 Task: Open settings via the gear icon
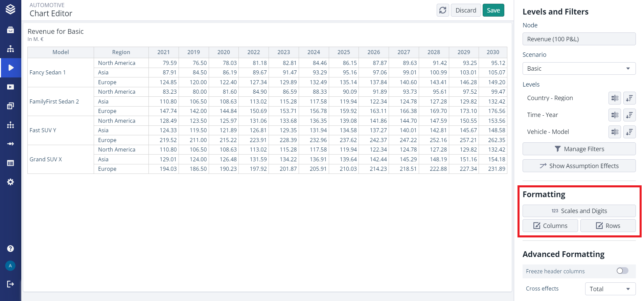tap(10, 182)
